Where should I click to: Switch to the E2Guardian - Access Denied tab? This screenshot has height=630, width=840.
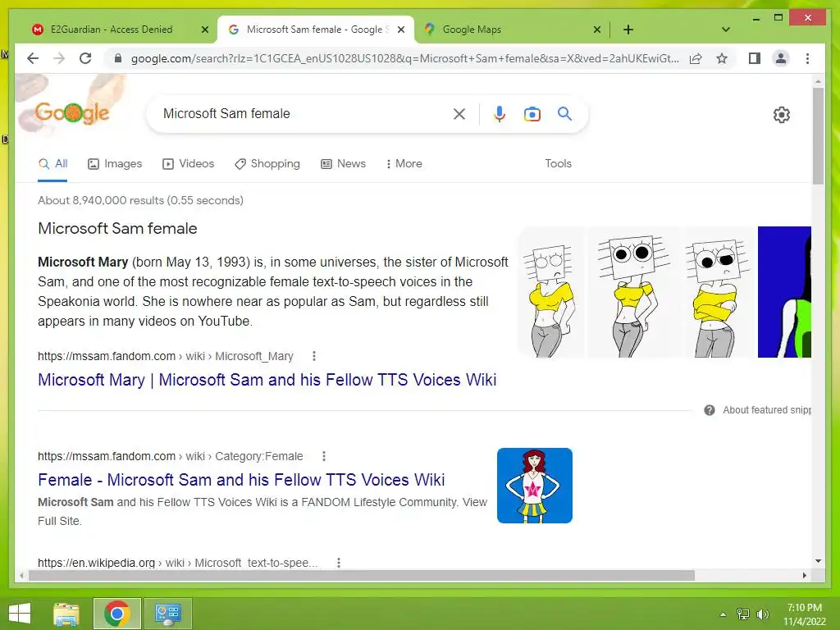[112, 30]
